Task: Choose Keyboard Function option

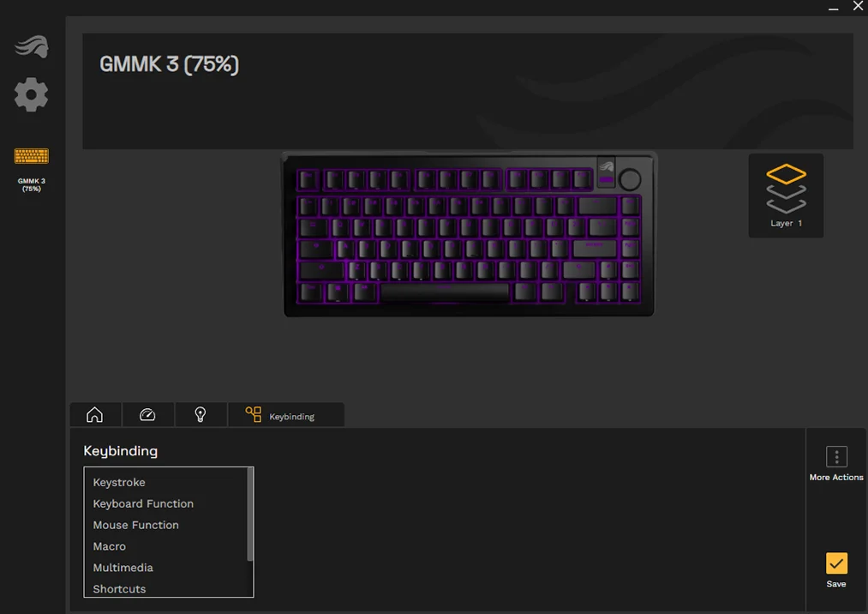Action: click(x=143, y=503)
